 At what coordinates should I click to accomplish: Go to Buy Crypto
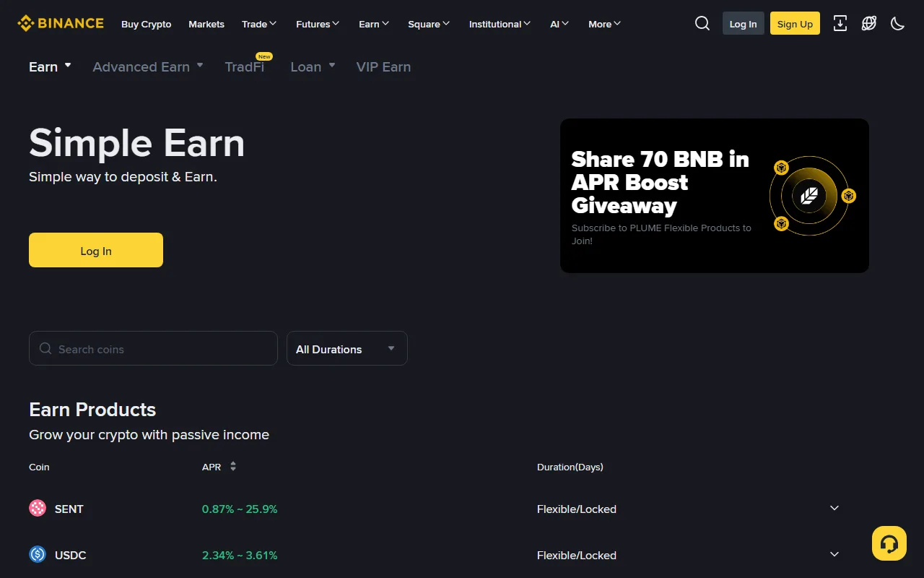pyautogui.click(x=147, y=24)
